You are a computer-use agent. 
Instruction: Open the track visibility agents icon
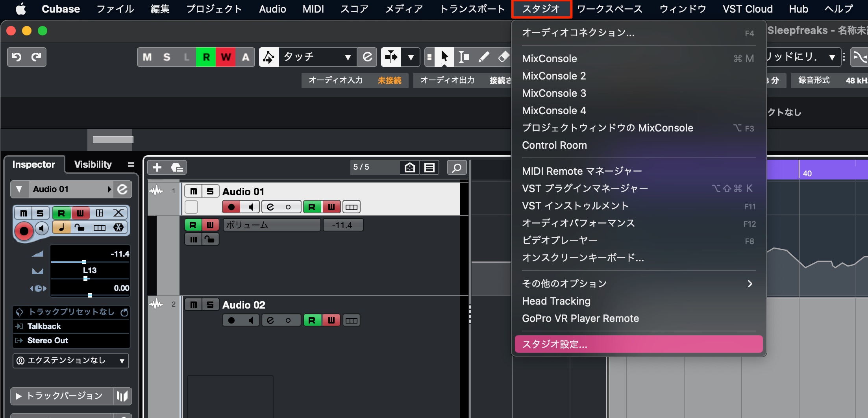[x=410, y=168]
